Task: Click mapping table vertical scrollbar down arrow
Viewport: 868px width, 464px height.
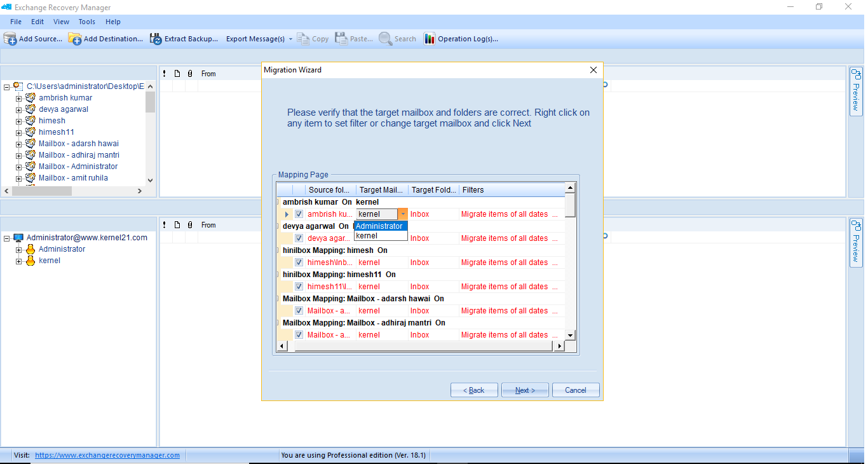Action: pos(570,335)
